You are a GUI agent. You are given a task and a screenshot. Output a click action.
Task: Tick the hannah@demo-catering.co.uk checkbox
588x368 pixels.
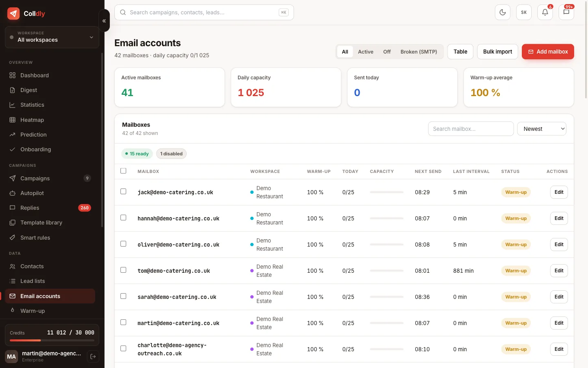click(x=123, y=218)
